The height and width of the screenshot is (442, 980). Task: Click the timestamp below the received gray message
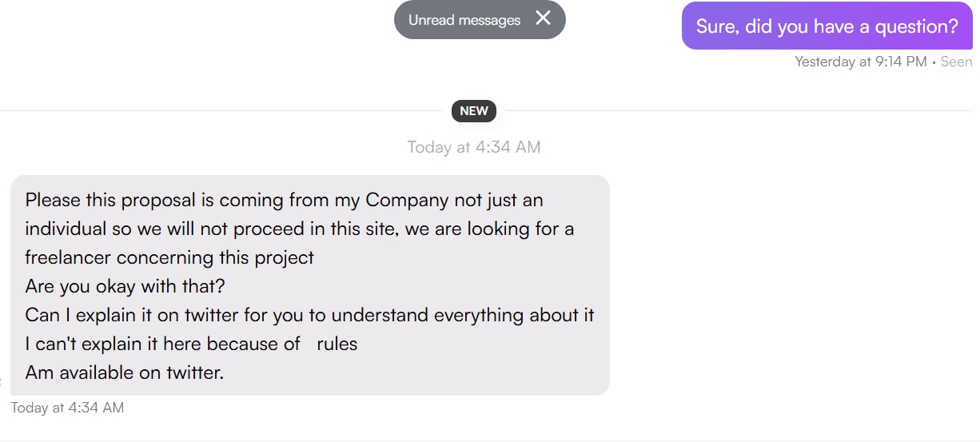coord(67,408)
